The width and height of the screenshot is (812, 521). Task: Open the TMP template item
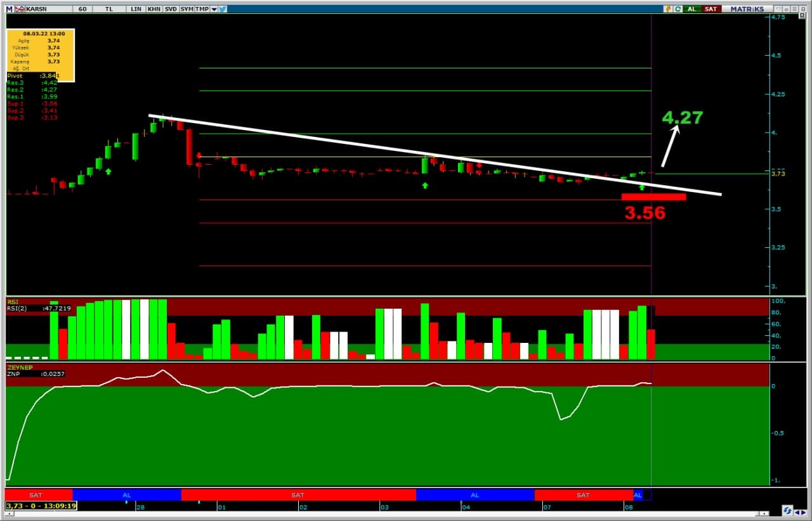202,9
